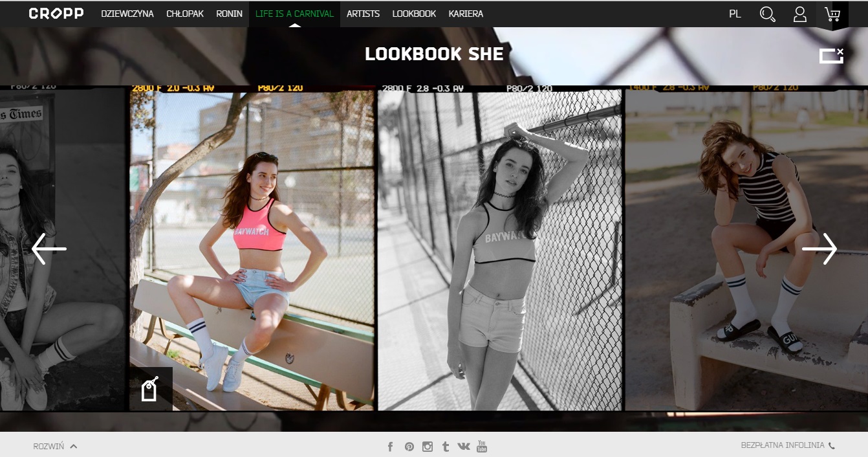Click the phone icon beside Bezpłatna Infolinia
Viewport: 868px width, 457px height.
832,445
